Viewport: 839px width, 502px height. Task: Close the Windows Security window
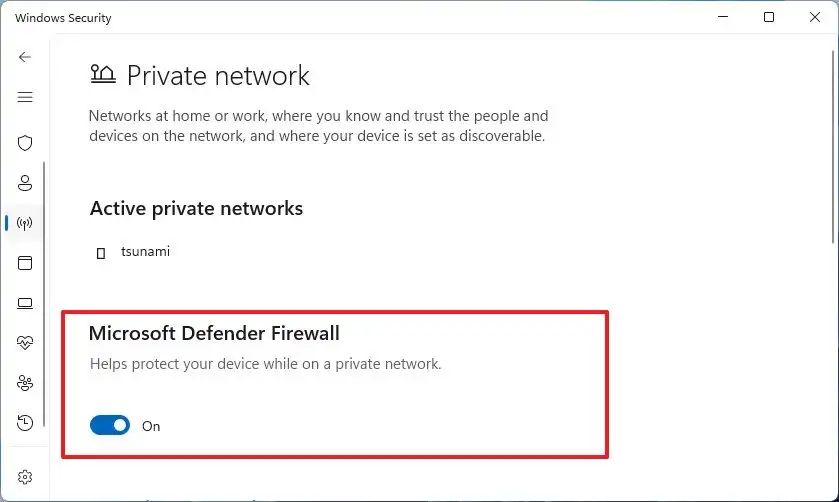pyautogui.click(x=814, y=17)
